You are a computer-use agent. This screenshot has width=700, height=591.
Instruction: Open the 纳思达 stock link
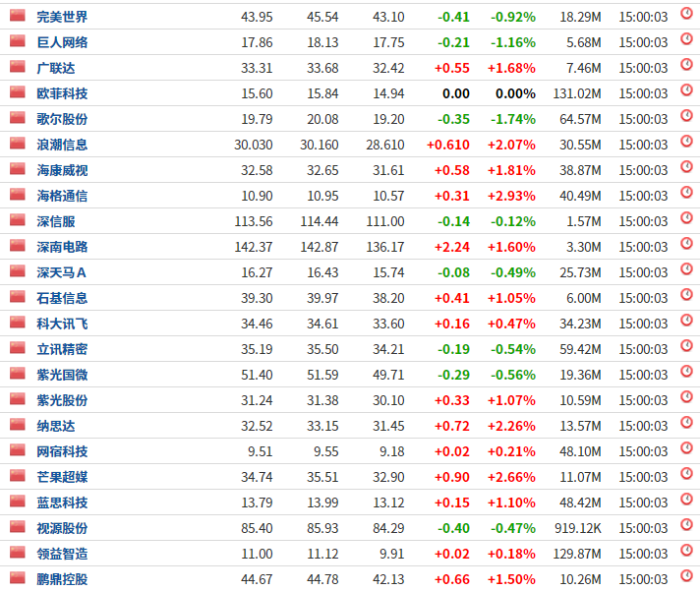coord(56,426)
